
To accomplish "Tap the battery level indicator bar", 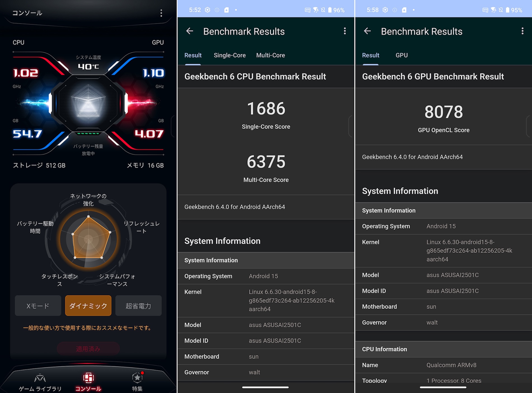I will pyautogui.click(x=88, y=134).
